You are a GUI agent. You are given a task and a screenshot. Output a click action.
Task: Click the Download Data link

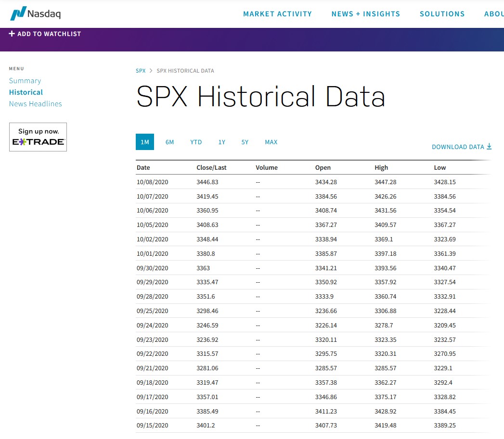coord(457,147)
